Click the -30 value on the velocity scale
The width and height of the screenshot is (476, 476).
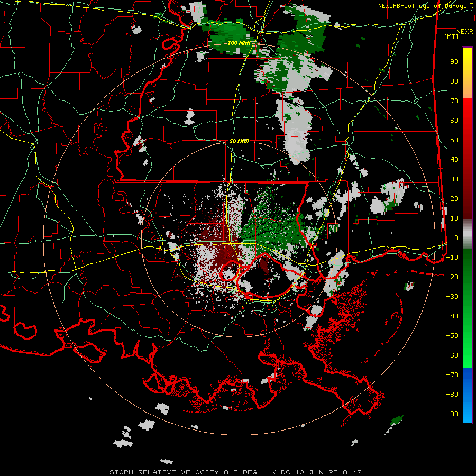point(452,297)
